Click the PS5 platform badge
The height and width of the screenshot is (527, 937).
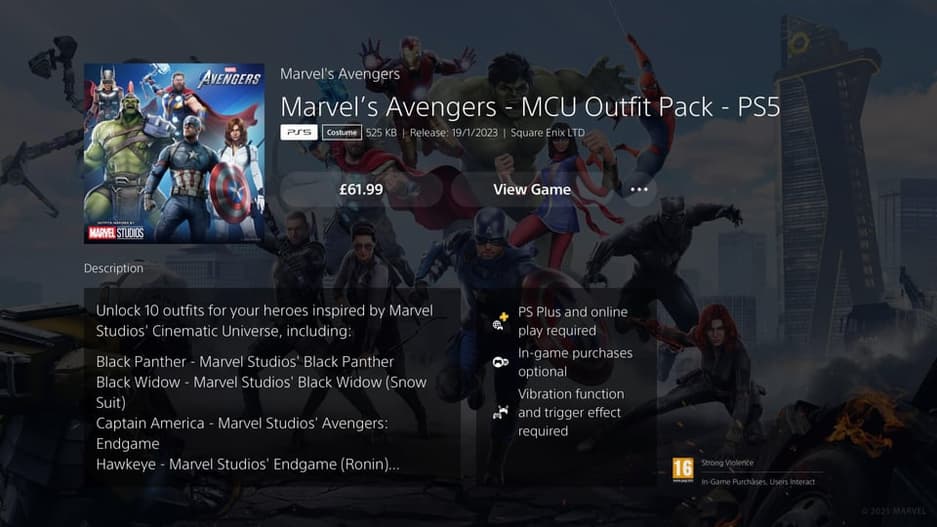click(299, 132)
